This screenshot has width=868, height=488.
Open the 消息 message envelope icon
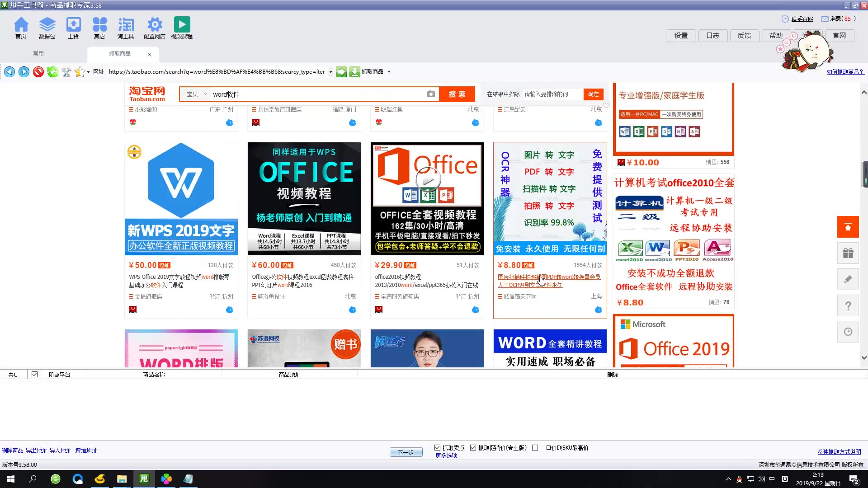click(x=825, y=19)
